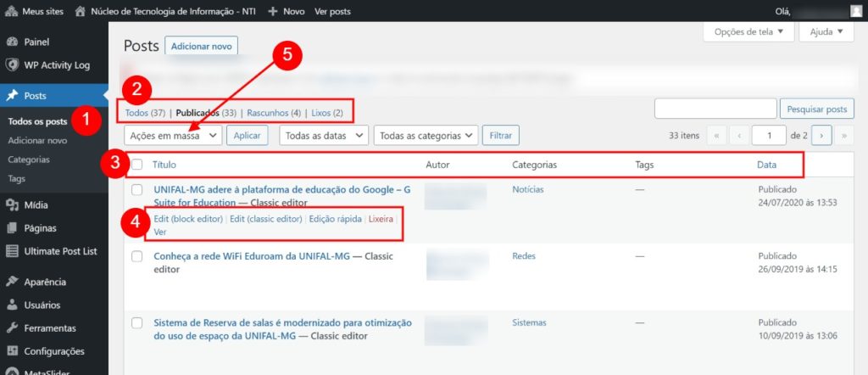The width and height of the screenshot is (868, 375).
Task: Expand the Opções de tela panel
Action: 749,31
